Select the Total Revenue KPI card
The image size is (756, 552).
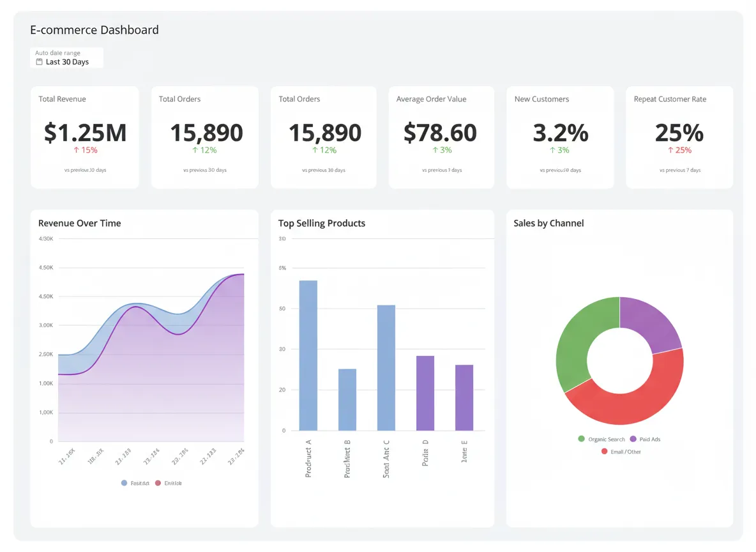coord(84,137)
